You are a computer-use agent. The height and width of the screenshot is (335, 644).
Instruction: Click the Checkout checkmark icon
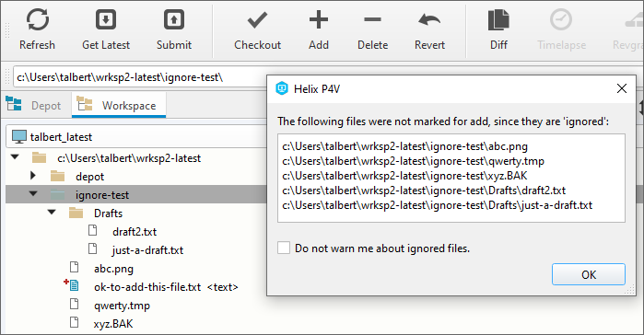257,20
